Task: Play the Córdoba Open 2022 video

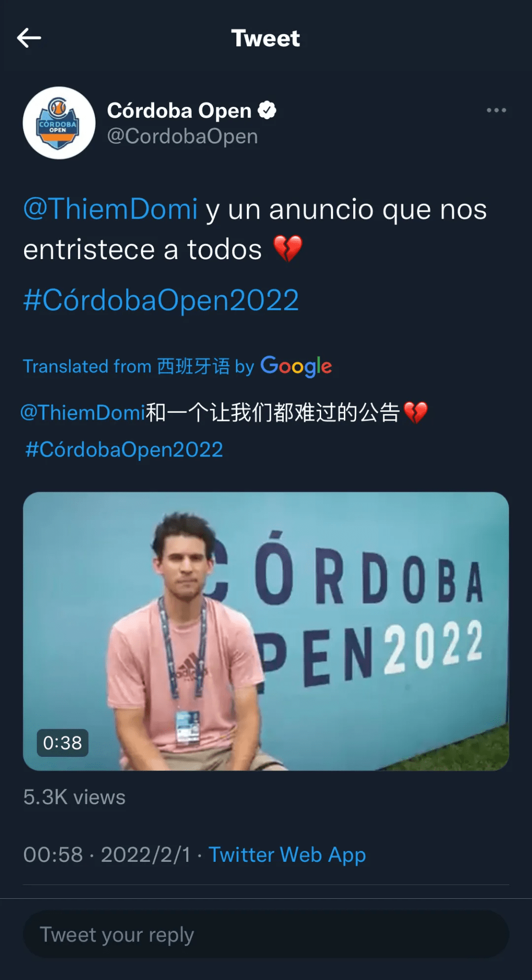Action: (x=266, y=631)
